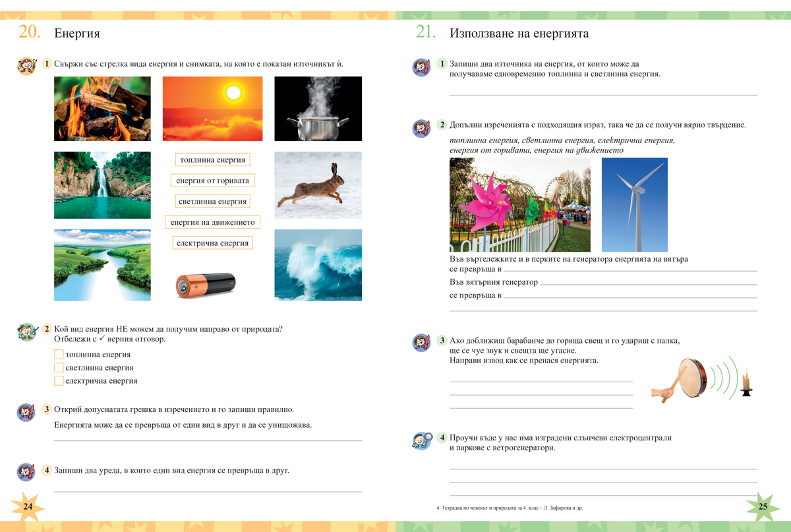Click the orange star with page number 24
This screenshot has width=791, height=532.
click(26, 505)
